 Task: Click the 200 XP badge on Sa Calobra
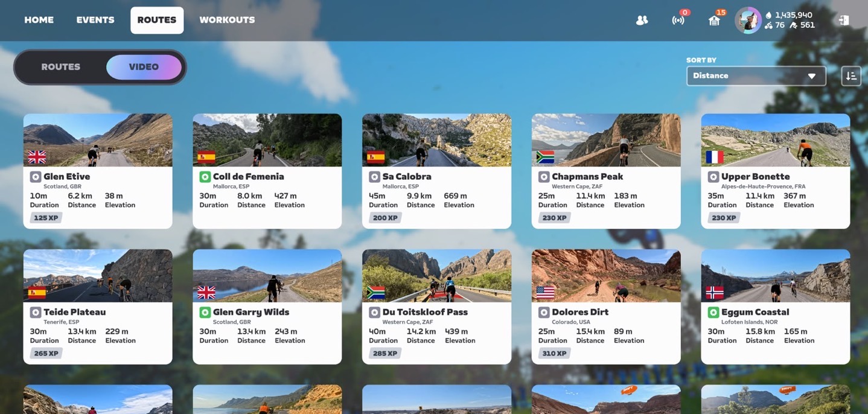(x=385, y=218)
